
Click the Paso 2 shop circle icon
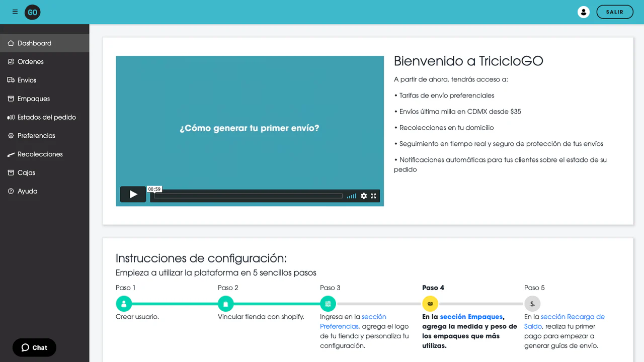(226, 304)
